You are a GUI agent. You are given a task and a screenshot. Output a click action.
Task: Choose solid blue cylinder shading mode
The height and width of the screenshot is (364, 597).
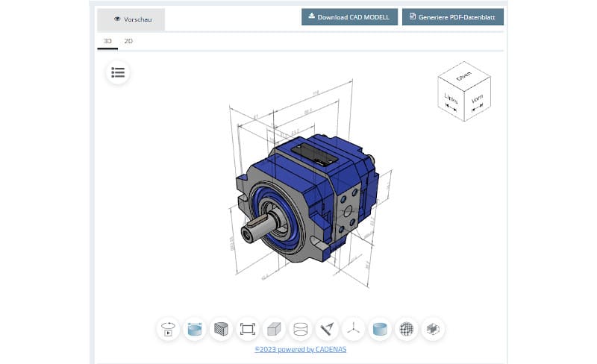click(380, 328)
